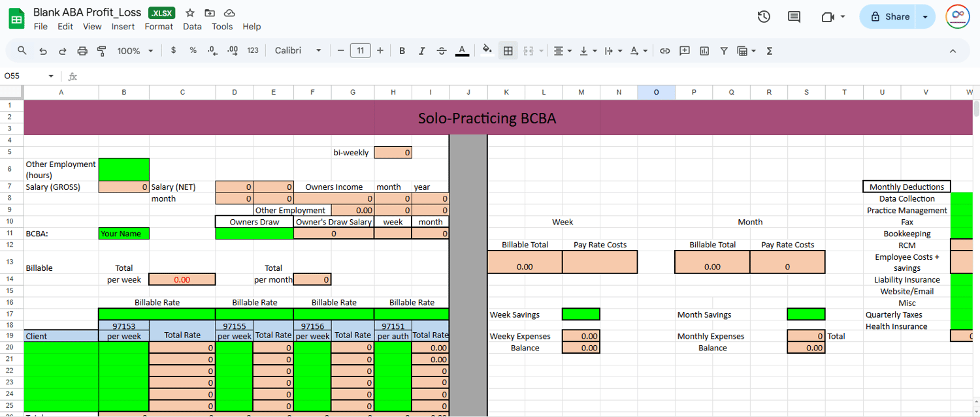This screenshot has width=980, height=417.
Task: Create a filter
Action: pyautogui.click(x=724, y=50)
